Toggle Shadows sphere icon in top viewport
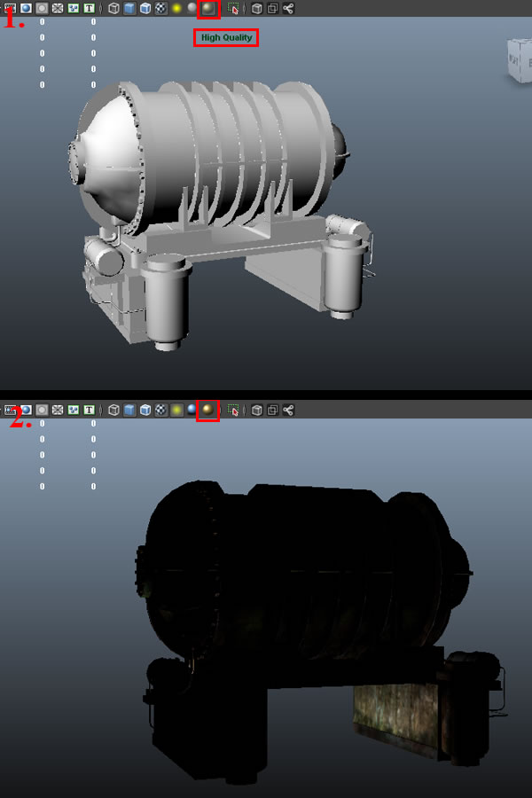The image size is (532, 798). 192,8
